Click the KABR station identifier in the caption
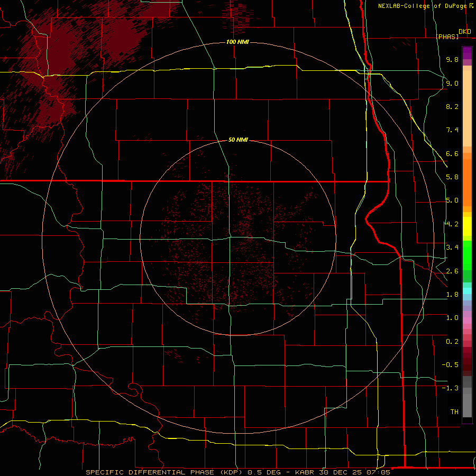Screen dimensions: 476x476 point(305,472)
